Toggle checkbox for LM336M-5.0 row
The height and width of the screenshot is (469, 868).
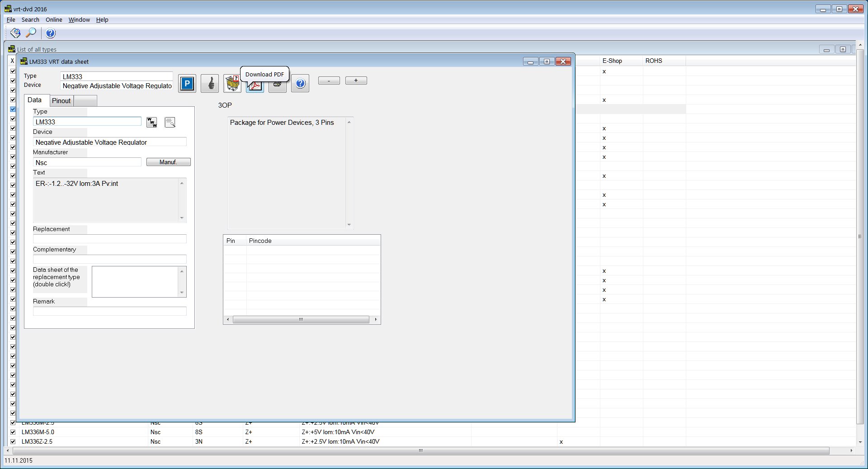(13, 432)
